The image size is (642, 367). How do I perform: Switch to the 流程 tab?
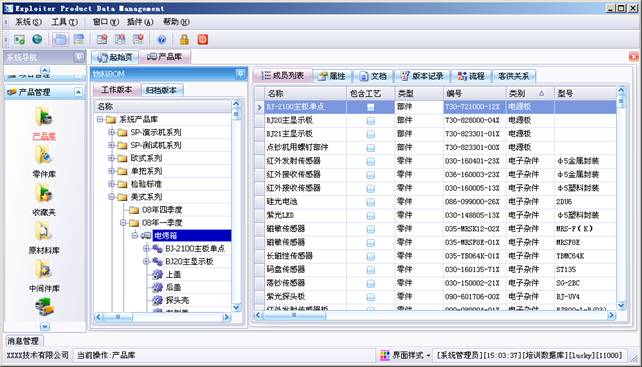point(471,76)
